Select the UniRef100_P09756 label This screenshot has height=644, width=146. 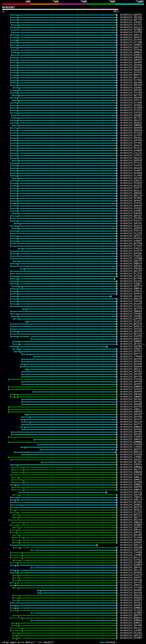point(131,32)
